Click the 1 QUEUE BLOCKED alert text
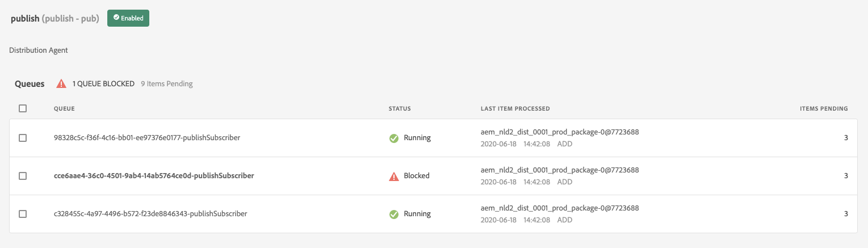This screenshot has width=868, height=248. pyautogui.click(x=103, y=84)
